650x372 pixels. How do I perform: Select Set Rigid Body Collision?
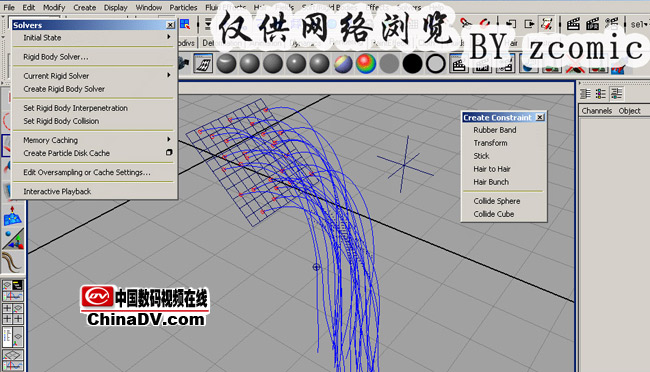pos(95,121)
